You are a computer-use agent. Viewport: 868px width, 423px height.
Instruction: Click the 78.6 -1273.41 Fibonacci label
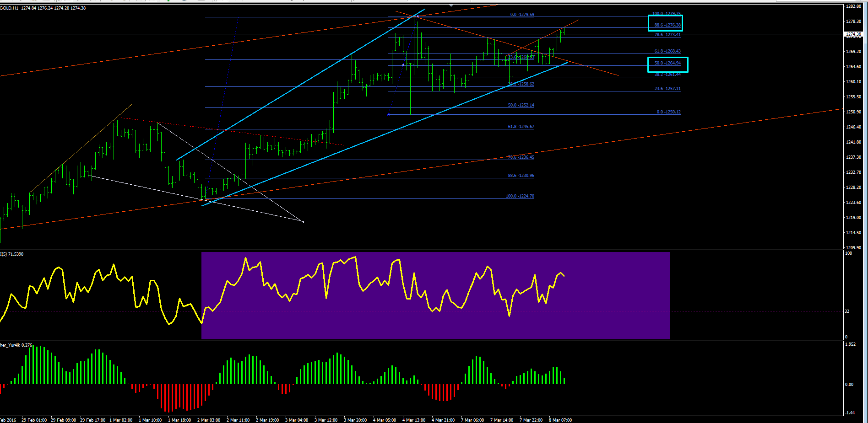(667, 35)
